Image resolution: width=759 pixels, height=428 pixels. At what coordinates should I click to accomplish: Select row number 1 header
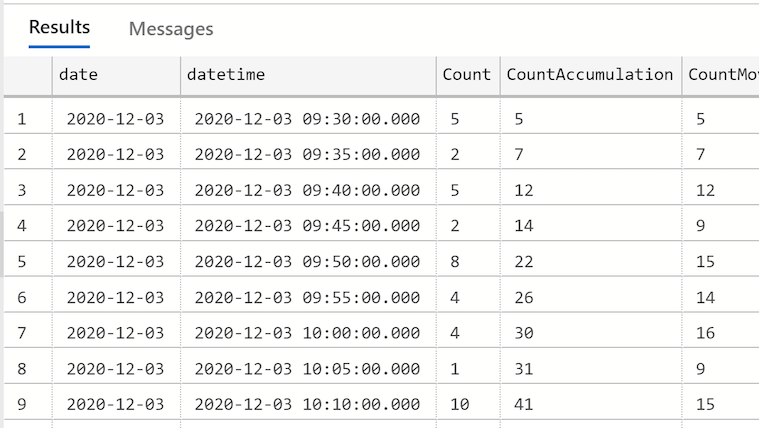(28, 119)
